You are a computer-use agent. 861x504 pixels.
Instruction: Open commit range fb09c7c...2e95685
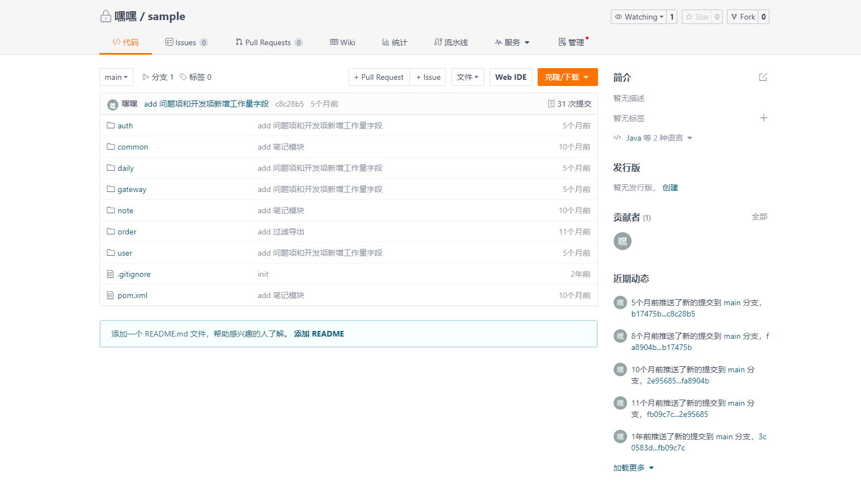(677, 414)
